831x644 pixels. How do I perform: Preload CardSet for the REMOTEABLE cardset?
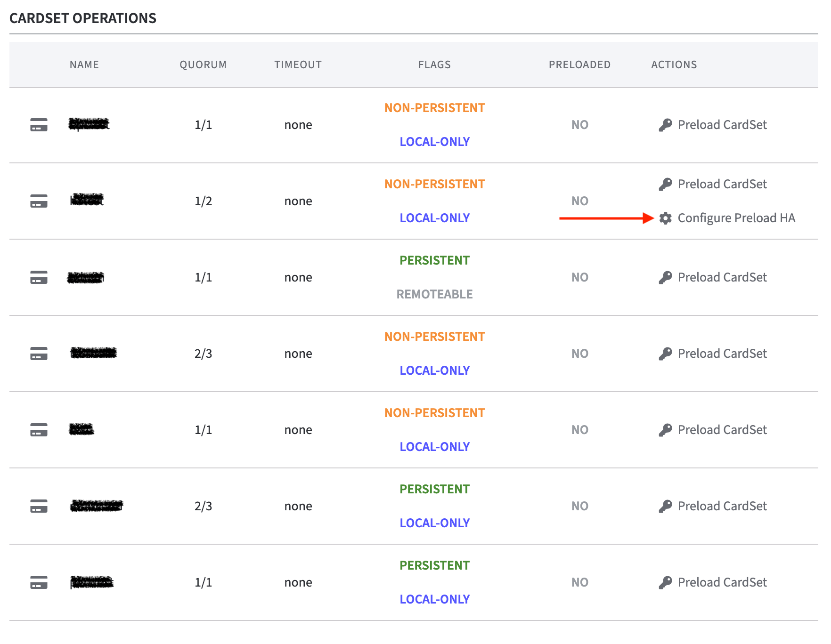[x=722, y=277]
